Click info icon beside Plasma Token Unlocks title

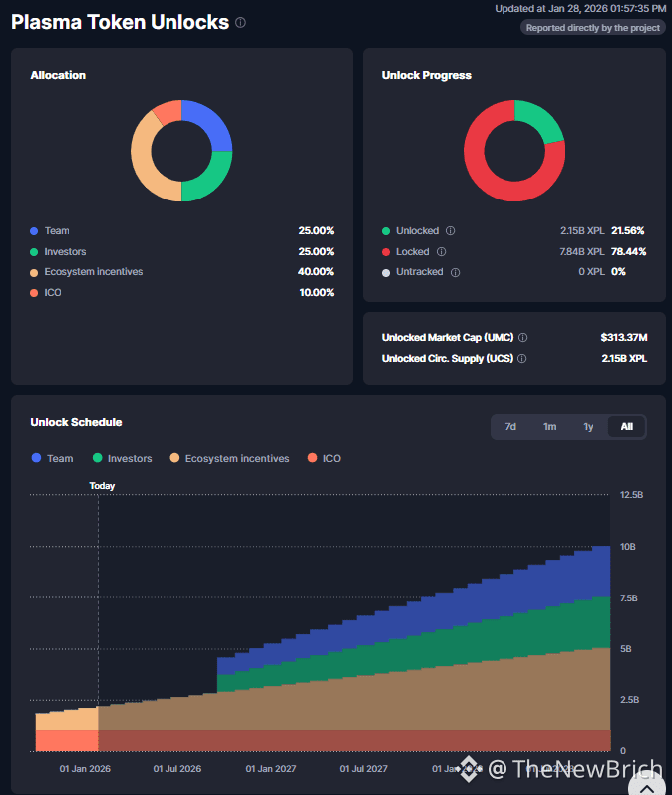point(240,23)
